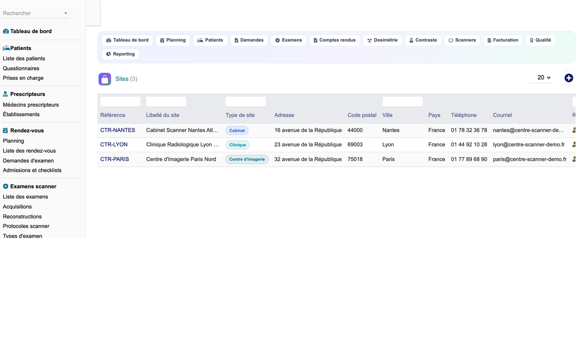The width and height of the screenshot is (588, 364).
Task: Click the Ville column filter field
Action: tap(402, 101)
